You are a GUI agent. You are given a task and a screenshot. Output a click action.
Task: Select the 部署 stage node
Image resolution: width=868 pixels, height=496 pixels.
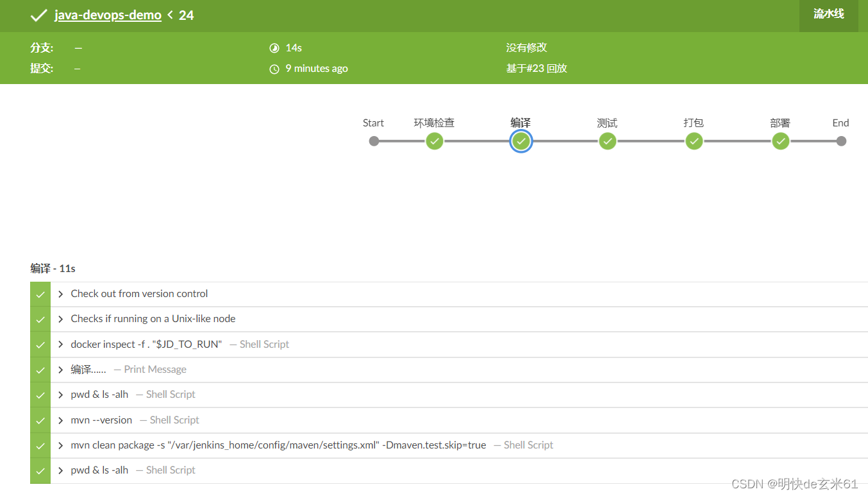[x=781, y=141]
